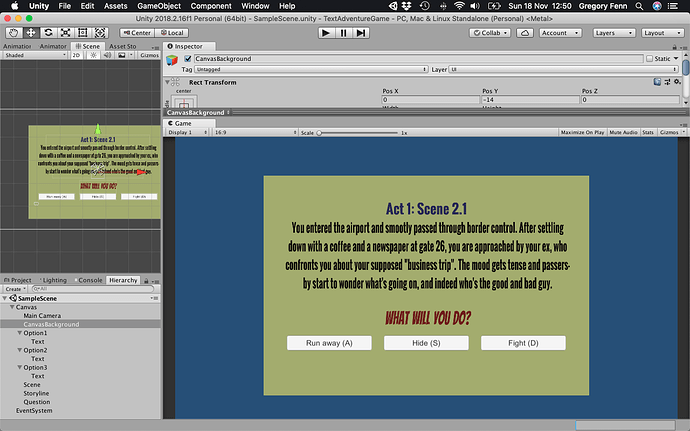This screenshot has width=690, height=431.
Task: Open the Component menu
Action: tap(211, 6)
